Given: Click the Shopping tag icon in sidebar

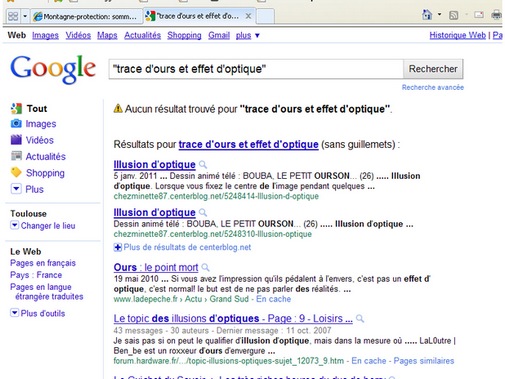Looking at the screenshot, I should [16, 172].
